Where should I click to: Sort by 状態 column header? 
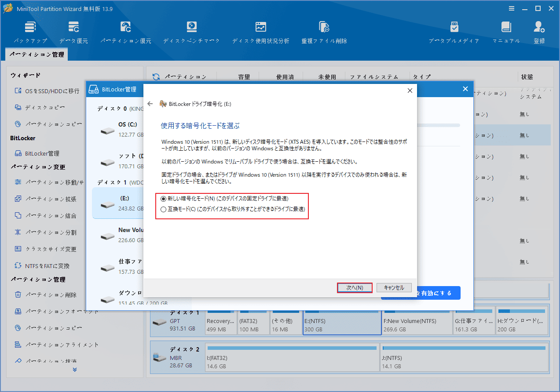point(527,77)
